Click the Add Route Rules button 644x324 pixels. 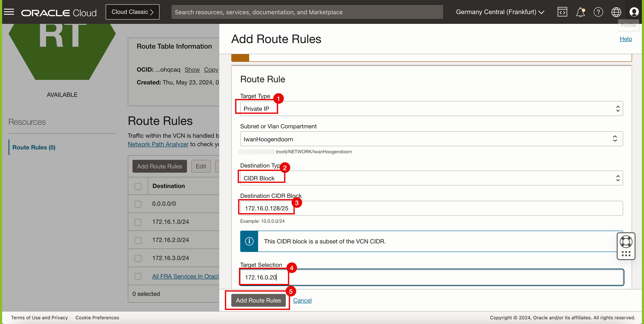click(258, 300)
